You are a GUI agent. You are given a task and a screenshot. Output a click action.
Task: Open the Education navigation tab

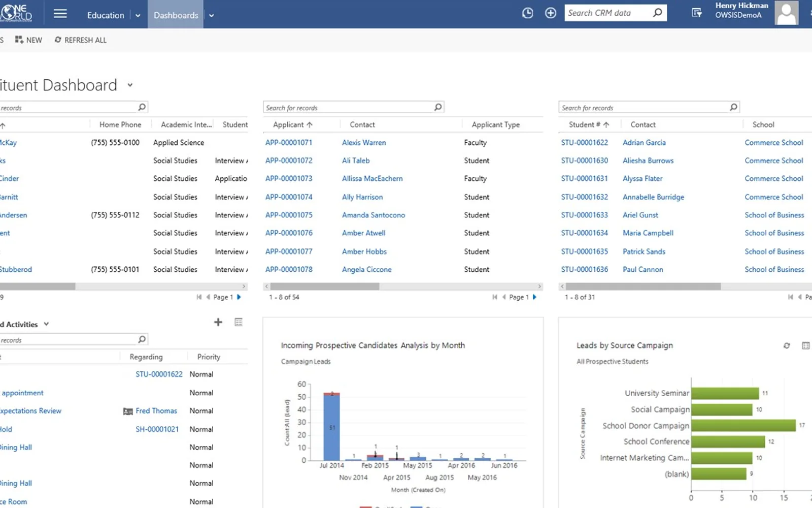pos(106,15)
